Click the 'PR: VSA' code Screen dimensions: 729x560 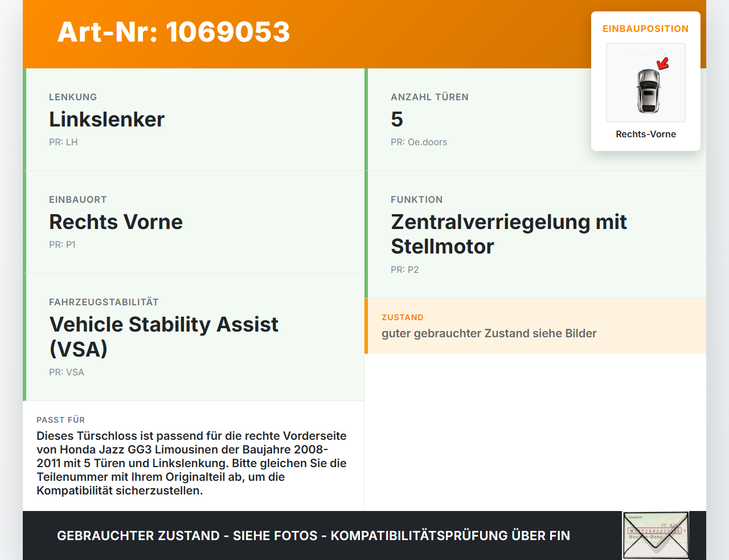(67, 372)
